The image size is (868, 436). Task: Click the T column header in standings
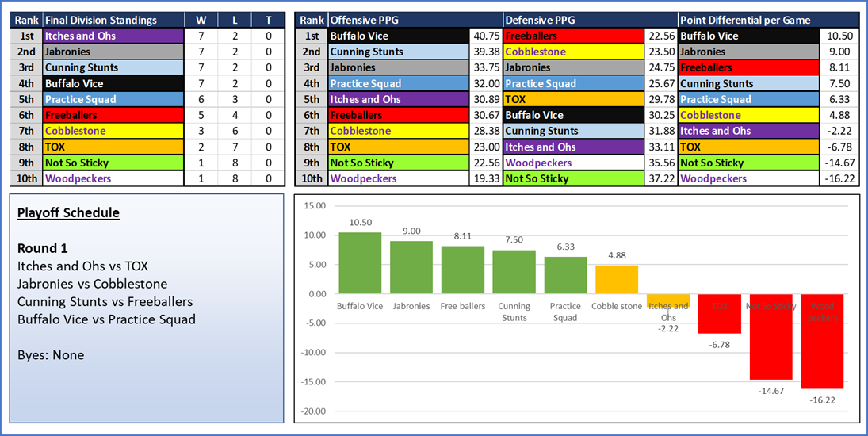pyautogui.click(x=269, y=20)
